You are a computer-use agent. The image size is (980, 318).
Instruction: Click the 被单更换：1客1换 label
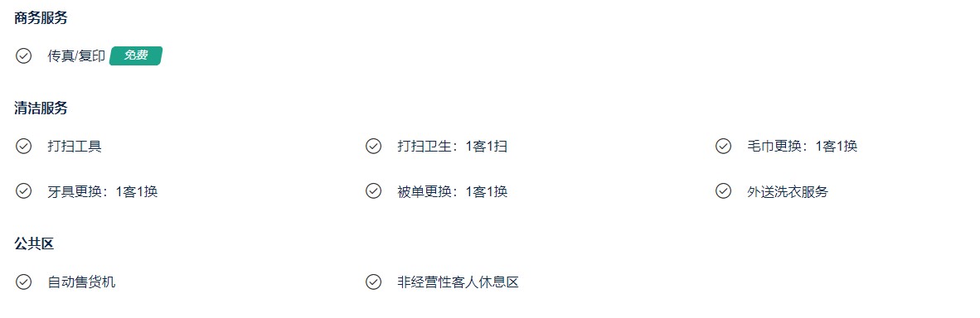pyautogui.click(x=453, y=192)
